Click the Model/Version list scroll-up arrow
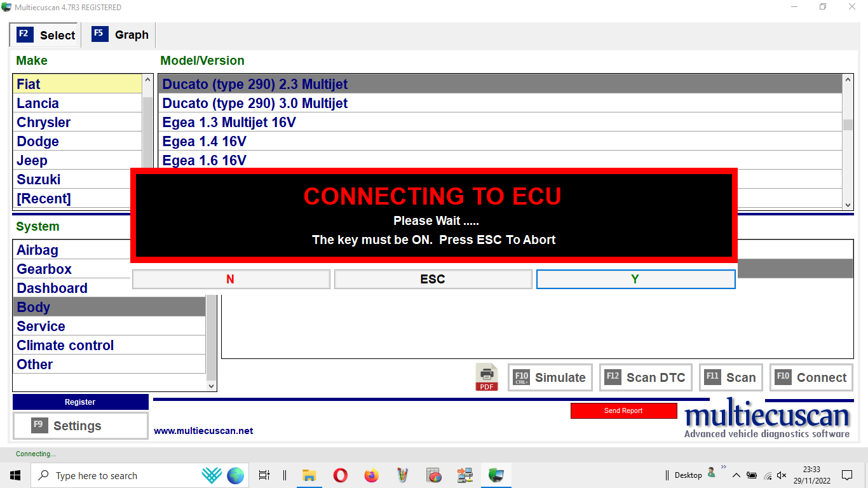 [848, 80]
